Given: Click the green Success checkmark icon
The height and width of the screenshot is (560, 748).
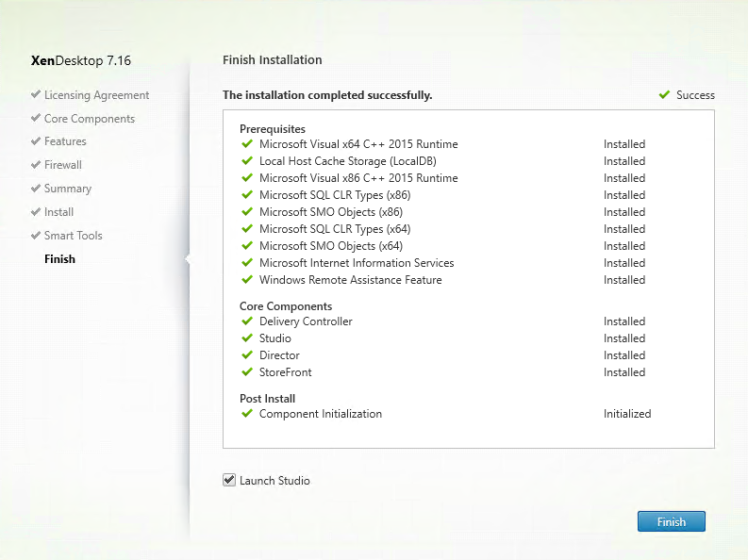Looking at the screenshot, I should click(x=664, y=95).
